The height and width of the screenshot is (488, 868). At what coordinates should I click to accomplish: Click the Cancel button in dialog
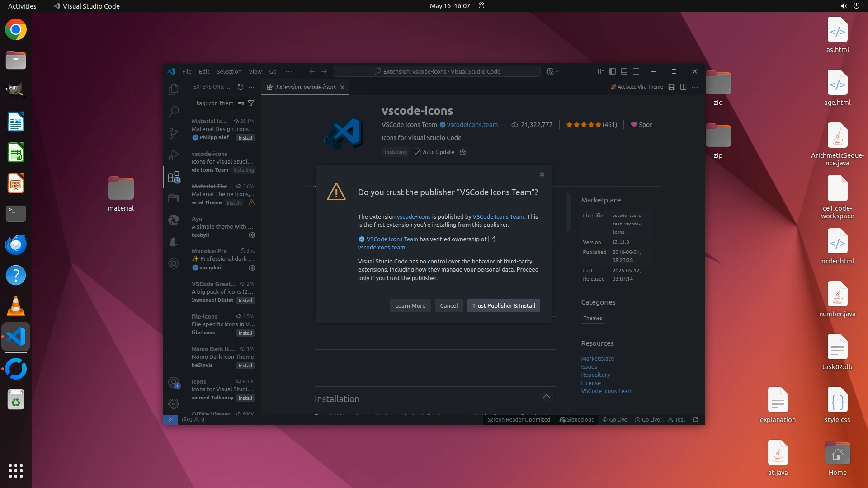[448, 305]
